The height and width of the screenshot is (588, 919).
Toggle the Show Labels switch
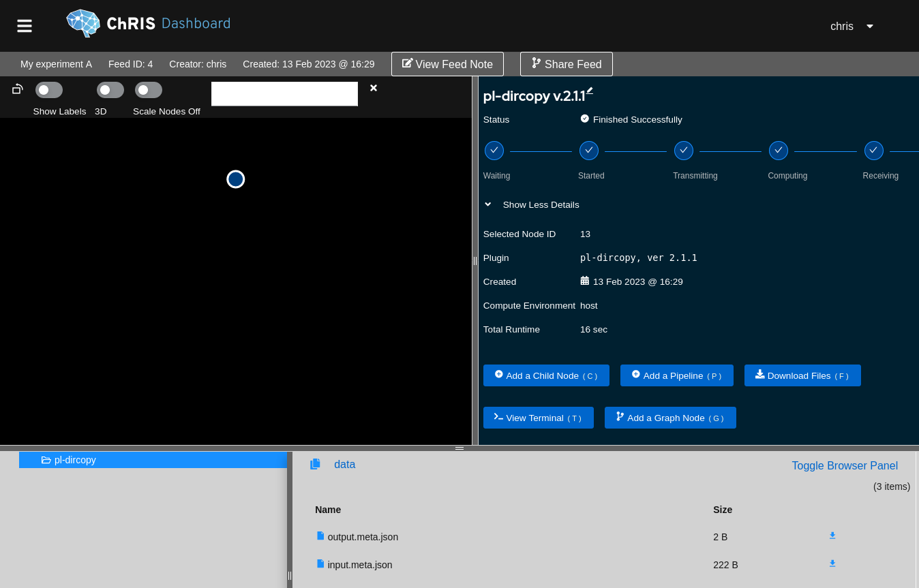[x=49, y=90]
